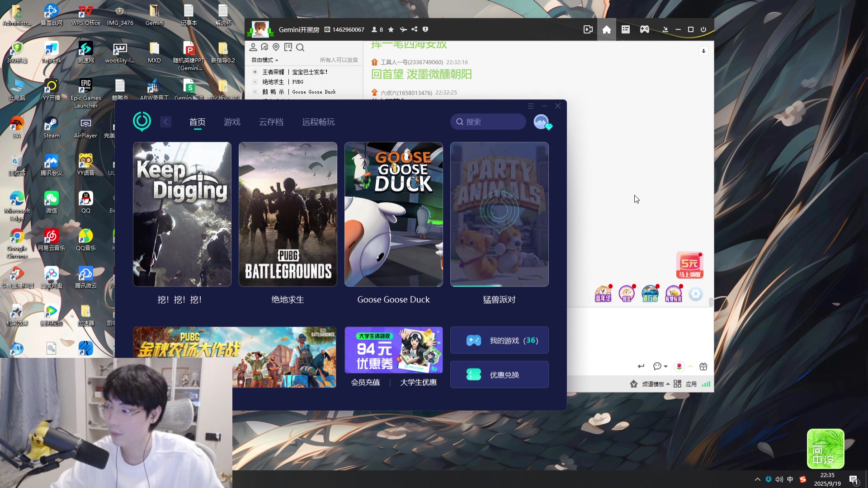Click the search magnifier in YY sidebar

click(300, 47)
